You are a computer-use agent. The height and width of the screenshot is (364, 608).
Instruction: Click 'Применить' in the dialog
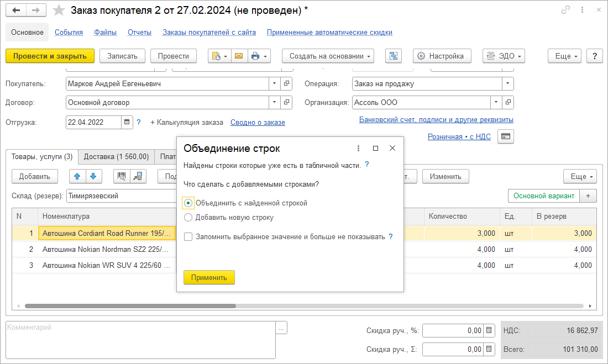(209, 277)
